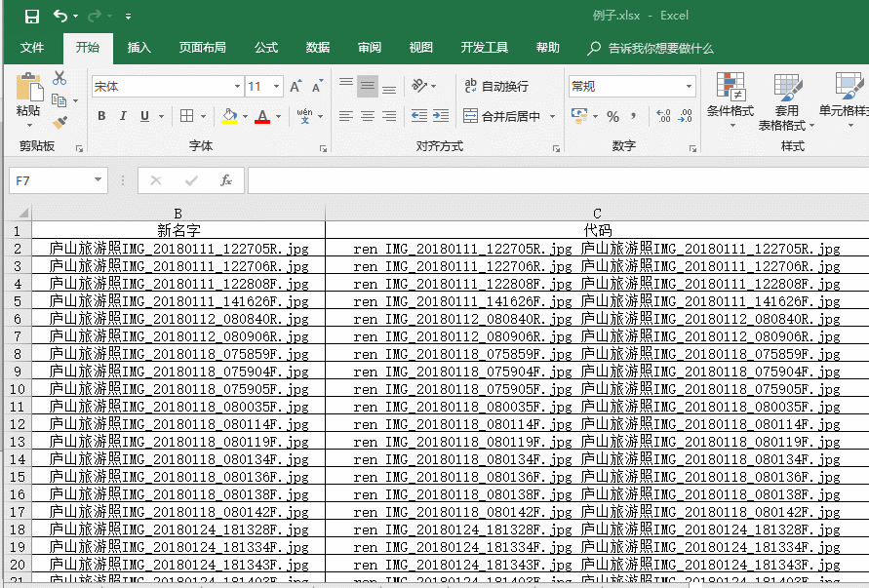Open the 常规 number format dropdown
This screenshot has width=869, height=588.
(x=689, y=87)
